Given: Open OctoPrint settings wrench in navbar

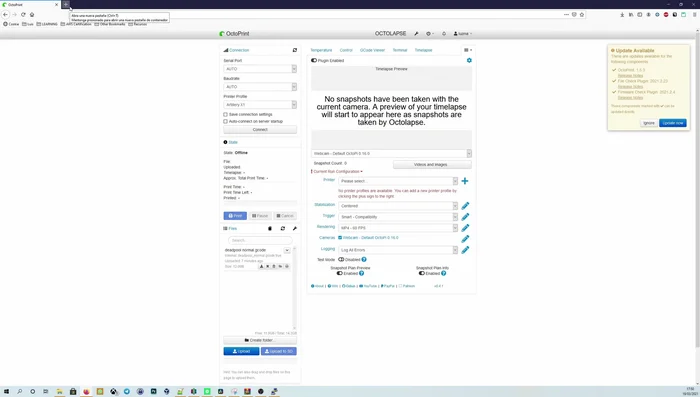Looking at the screenshot, I should (x=416, y=33).
